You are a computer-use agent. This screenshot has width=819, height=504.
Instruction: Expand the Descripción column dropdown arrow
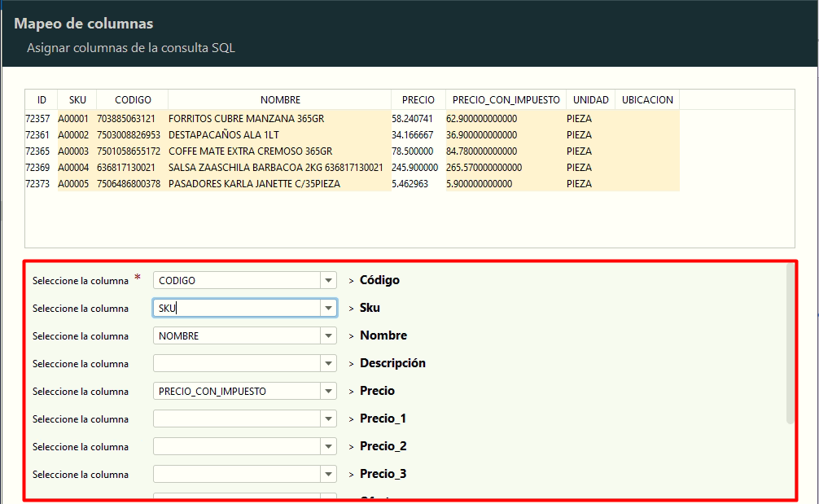(328, 363)
